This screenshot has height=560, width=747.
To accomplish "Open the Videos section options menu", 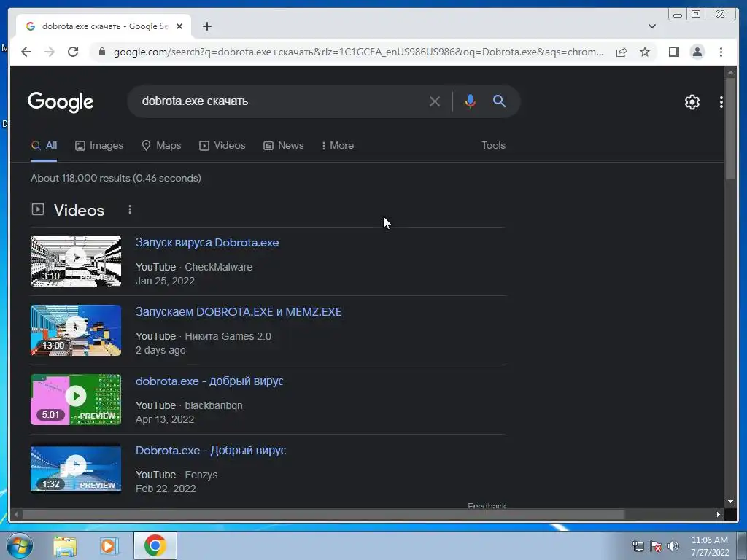I will click(x=130, y=209).
